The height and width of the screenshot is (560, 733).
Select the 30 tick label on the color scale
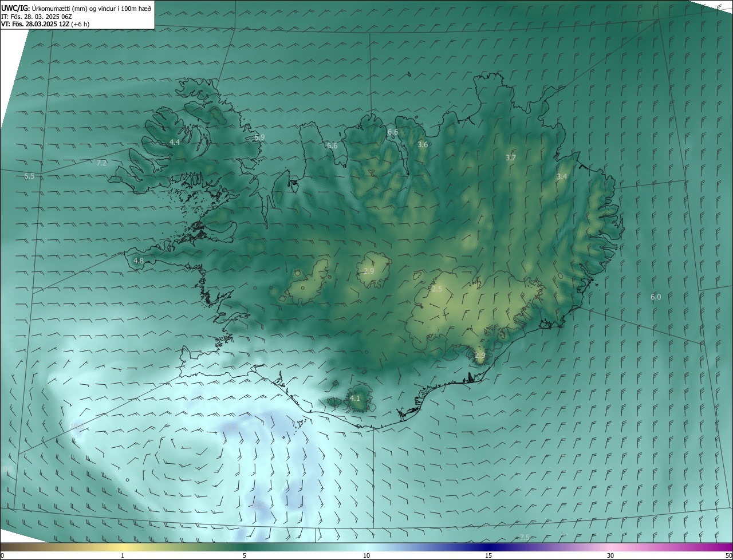(610, 555)
